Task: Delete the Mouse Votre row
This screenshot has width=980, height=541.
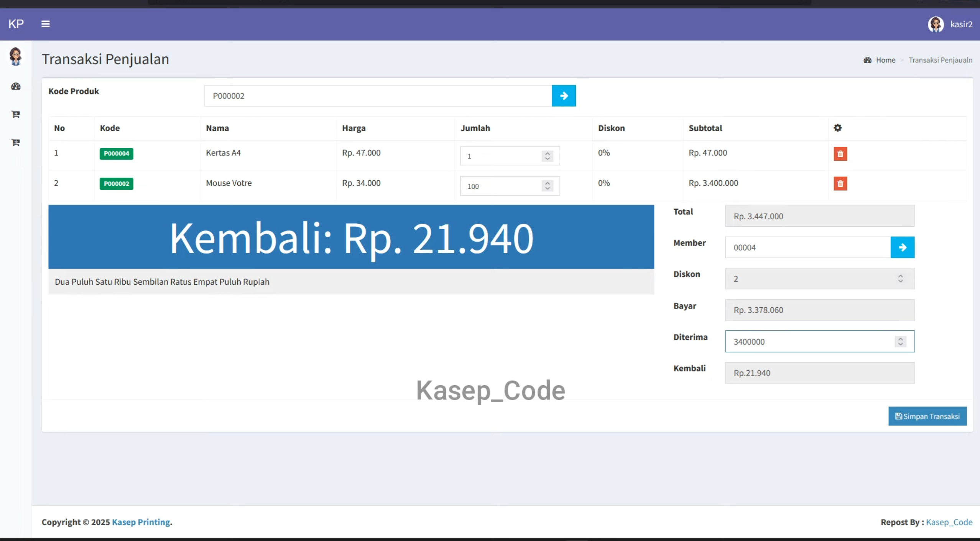Action: pos(840,184)
